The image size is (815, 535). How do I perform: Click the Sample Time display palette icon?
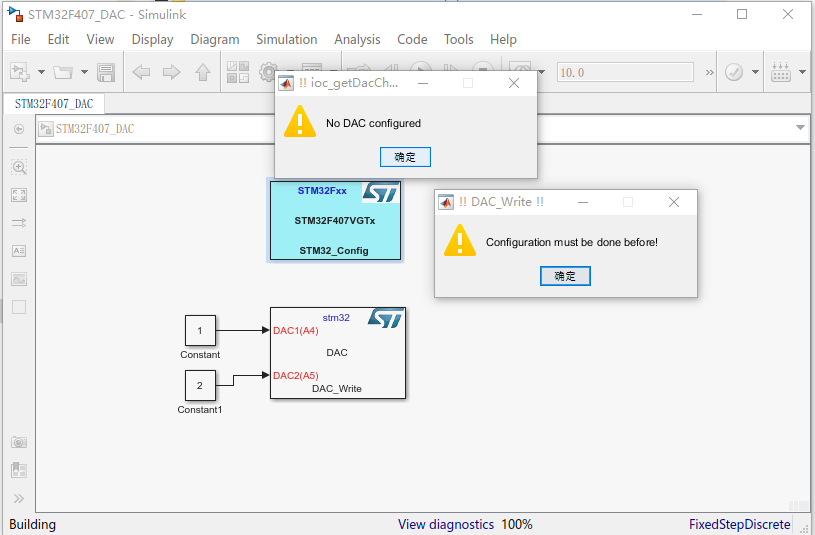click(19, 223)
